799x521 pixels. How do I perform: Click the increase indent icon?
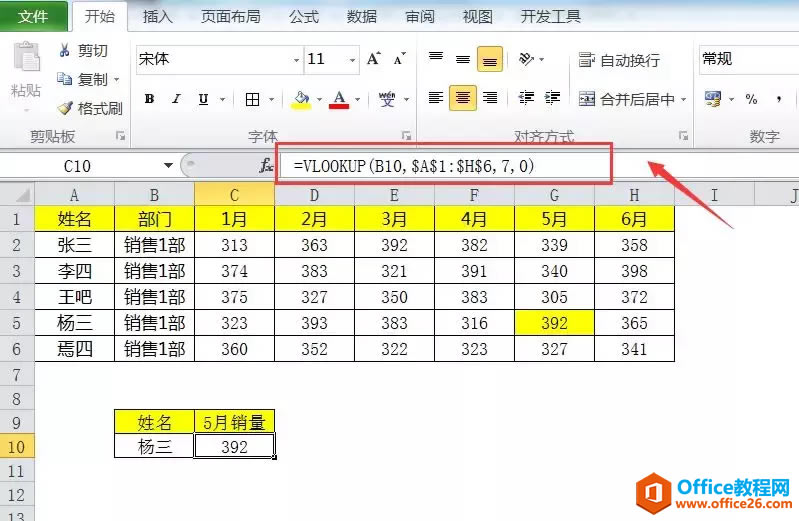[552, 97]
